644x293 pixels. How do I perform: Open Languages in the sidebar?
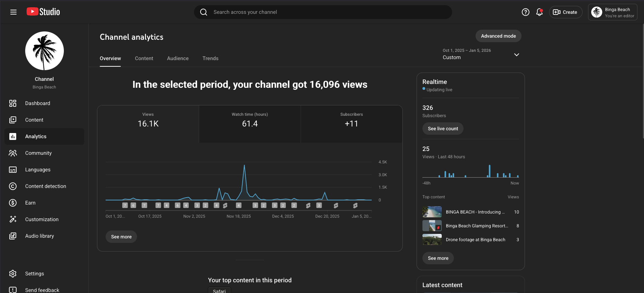pos(44,170)
